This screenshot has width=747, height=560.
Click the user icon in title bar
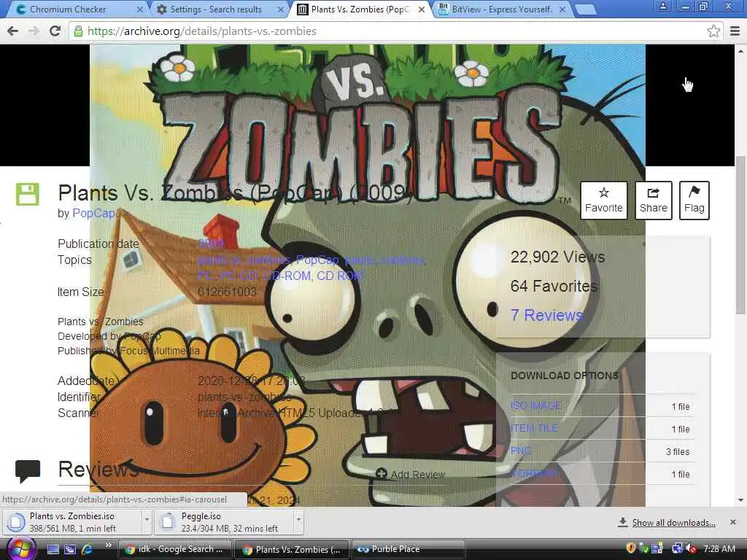[662, 6]
